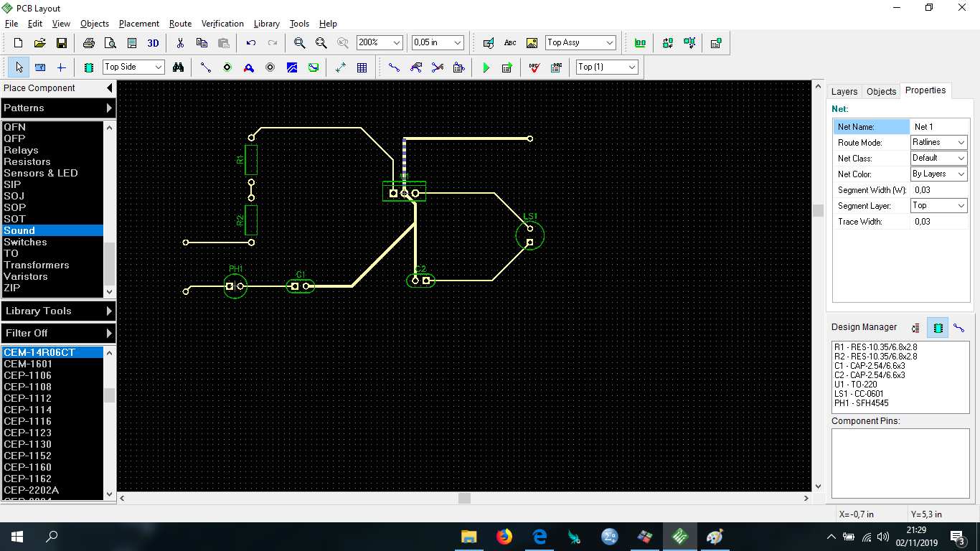
Task: Start the autorouter with the green play icon
Action: click(486, 67)
